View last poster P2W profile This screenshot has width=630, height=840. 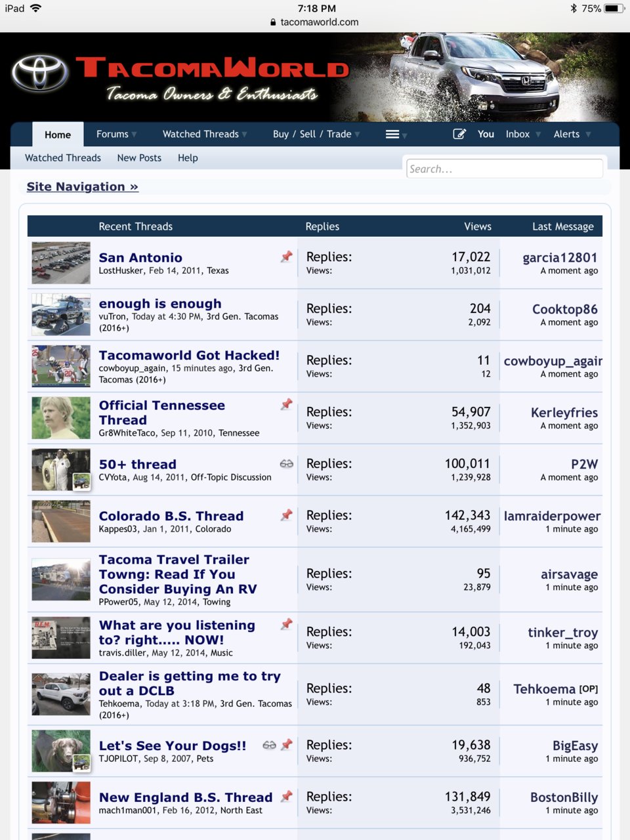point(584,464)
